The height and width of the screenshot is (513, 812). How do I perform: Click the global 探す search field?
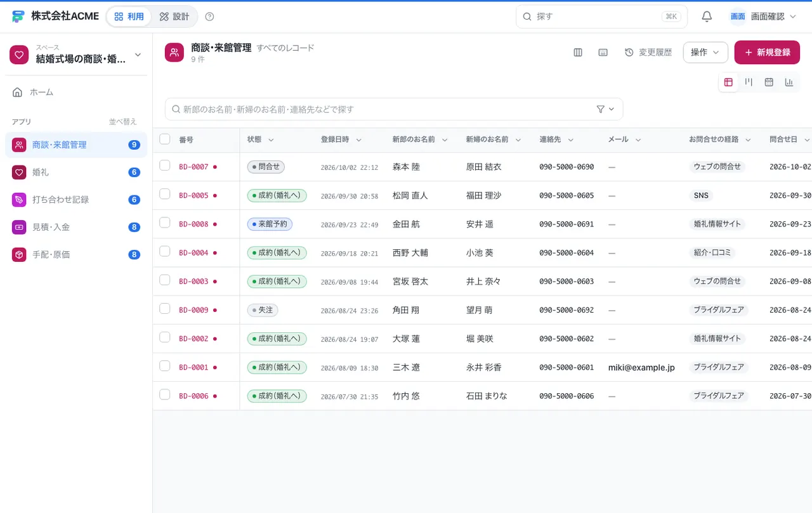(x=601, y=16)
